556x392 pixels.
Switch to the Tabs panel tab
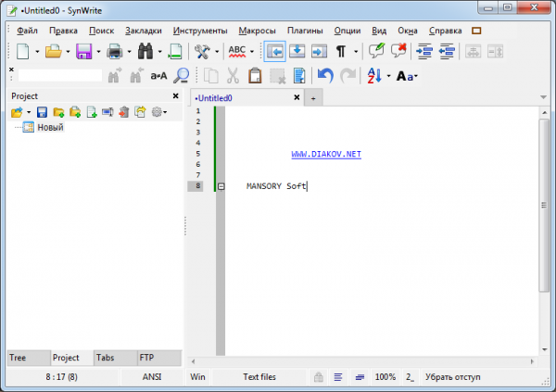coord(115,358)
